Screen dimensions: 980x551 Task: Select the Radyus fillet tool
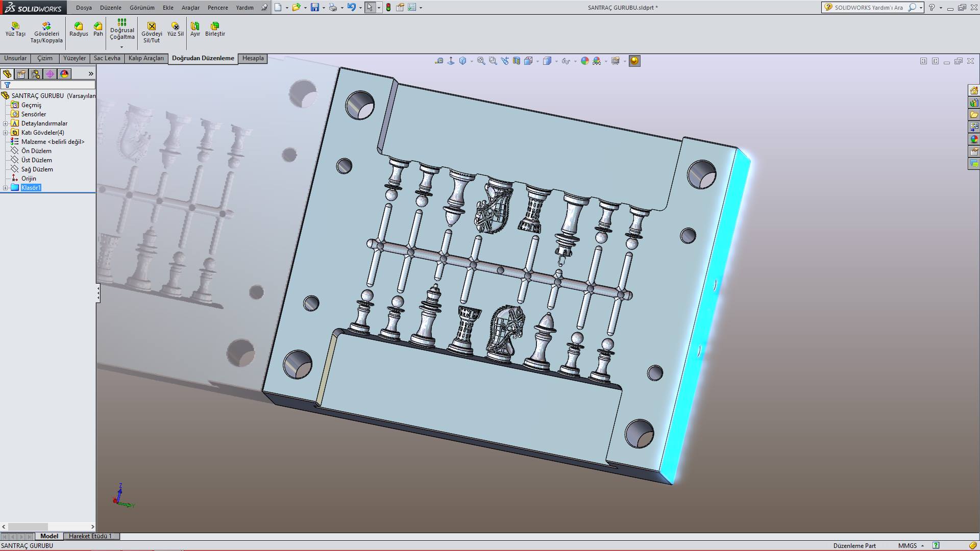coord(79,30)
